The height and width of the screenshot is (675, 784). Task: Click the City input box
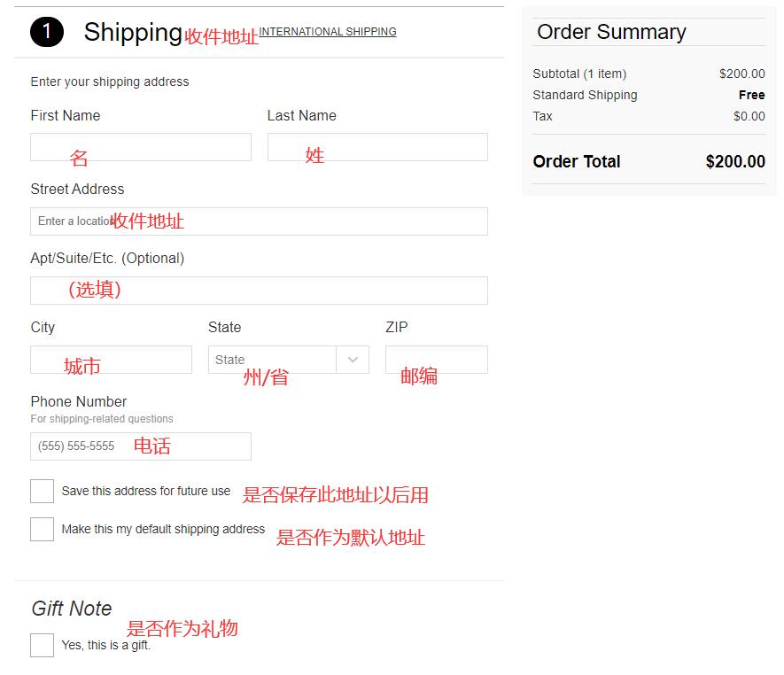point(111,360)
